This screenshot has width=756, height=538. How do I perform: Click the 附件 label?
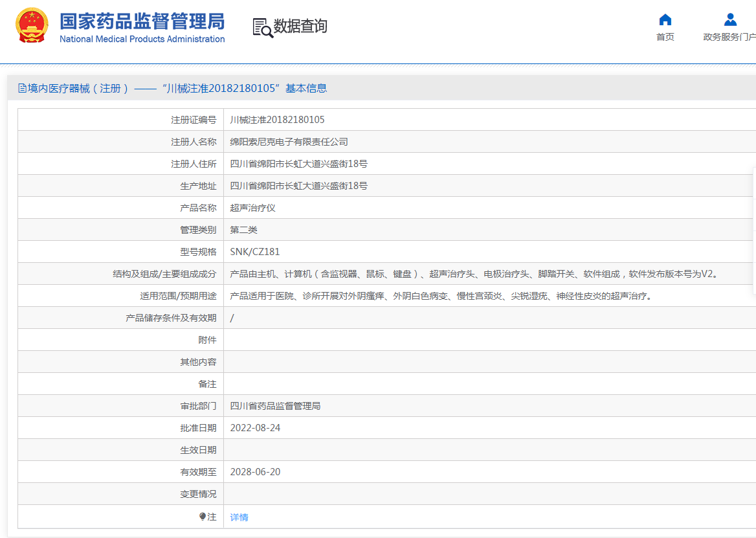click(x=207, y=340)
